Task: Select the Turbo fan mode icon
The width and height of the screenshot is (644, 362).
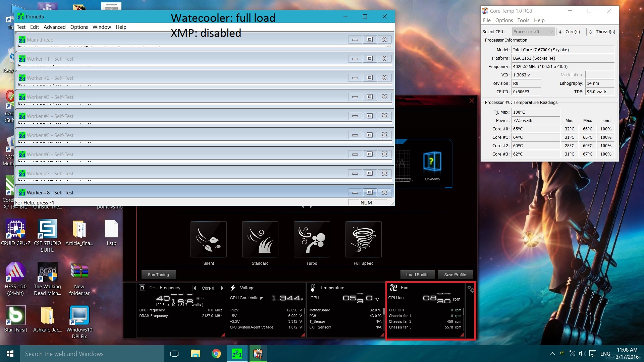Action: [312, 239]
